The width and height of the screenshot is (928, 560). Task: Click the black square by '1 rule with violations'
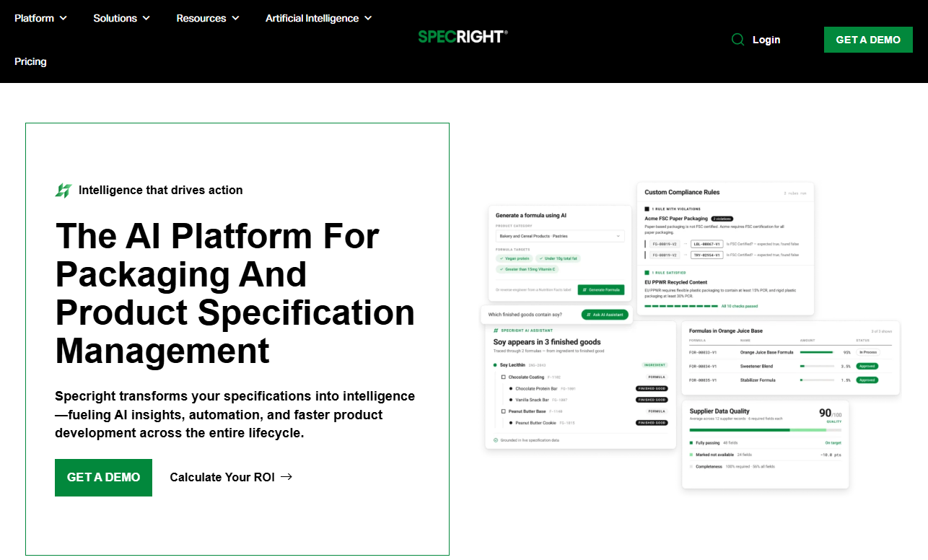pos(647,209)
